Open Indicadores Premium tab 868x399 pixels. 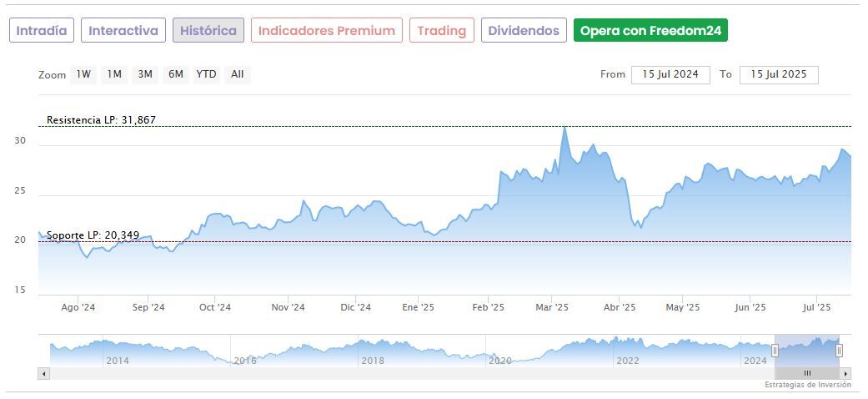coord(326,31)
